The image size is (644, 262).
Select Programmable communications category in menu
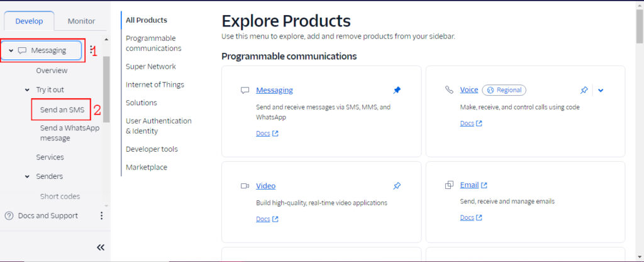(x=153, y=43)
